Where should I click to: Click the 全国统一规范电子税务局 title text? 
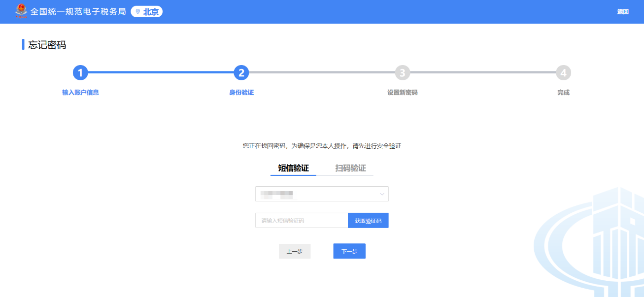(x=78, y=12)
